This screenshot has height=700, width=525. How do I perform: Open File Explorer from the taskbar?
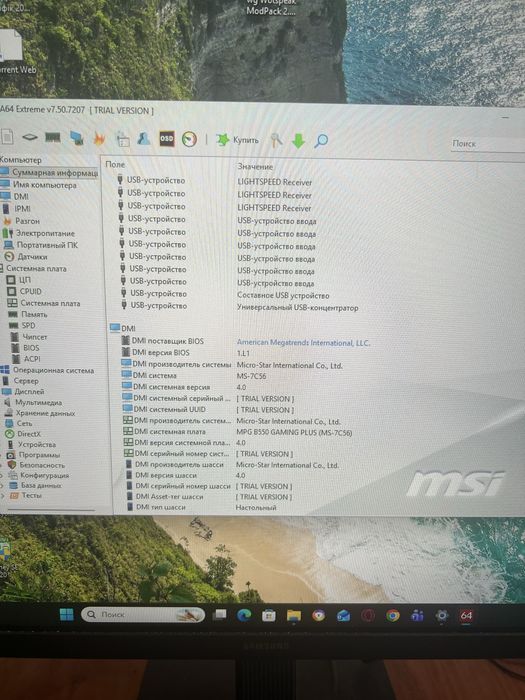tap(294, 616)
